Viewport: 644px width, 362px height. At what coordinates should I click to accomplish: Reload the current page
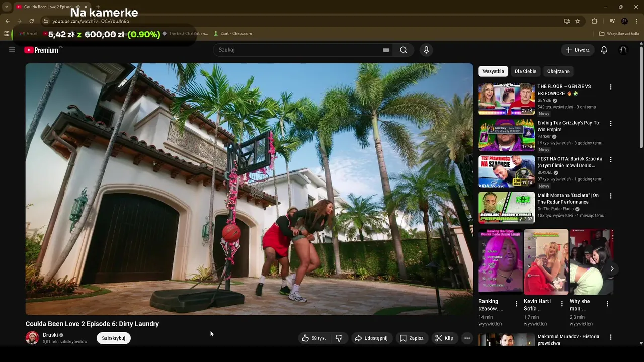[x=31, y=21]
